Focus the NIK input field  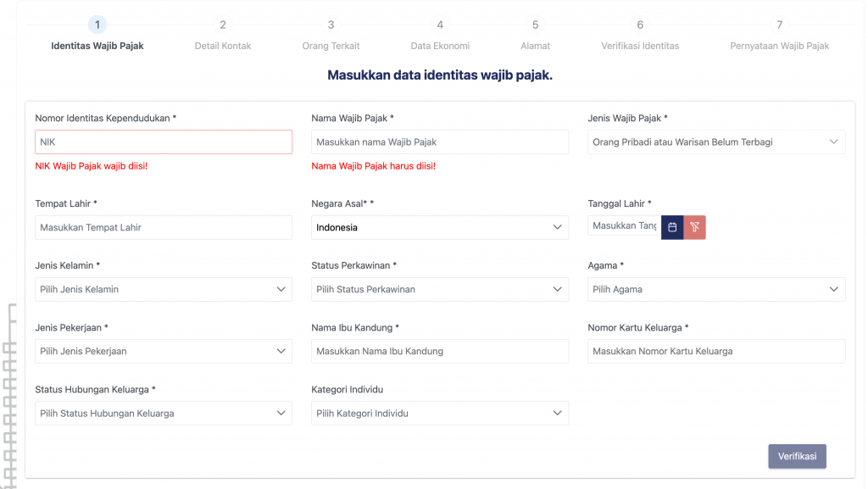pyautogui.click(x=164, y=142)
